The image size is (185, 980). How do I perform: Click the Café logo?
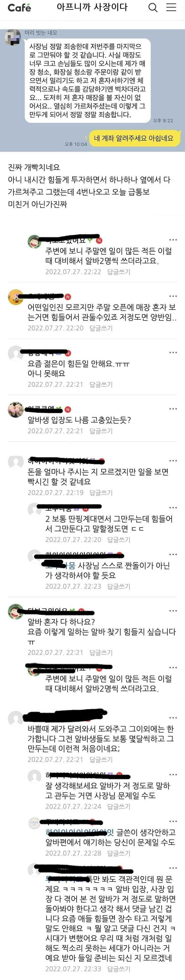[19, 8]
